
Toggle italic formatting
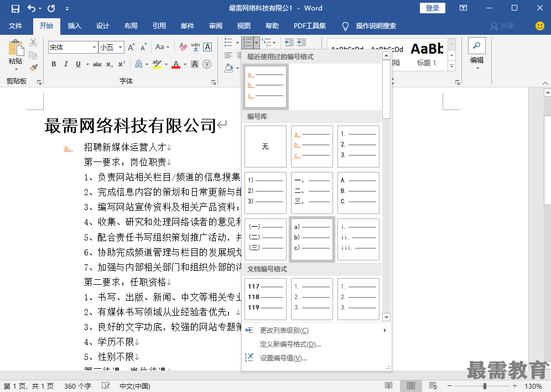click(66, 64)
